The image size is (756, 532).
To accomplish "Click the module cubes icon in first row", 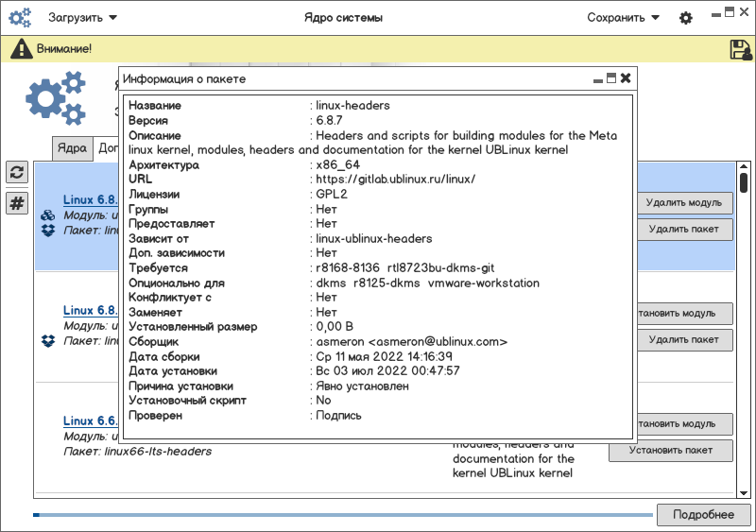I will coord(48,215).
